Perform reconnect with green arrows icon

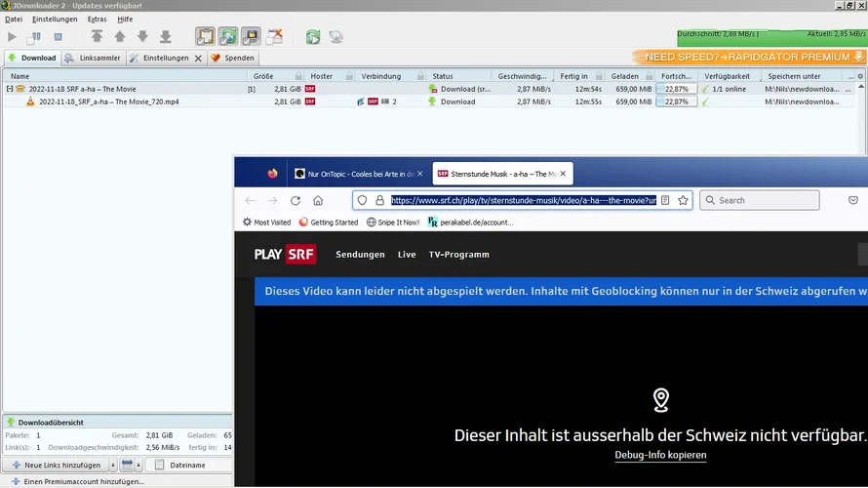coord(313,36)
